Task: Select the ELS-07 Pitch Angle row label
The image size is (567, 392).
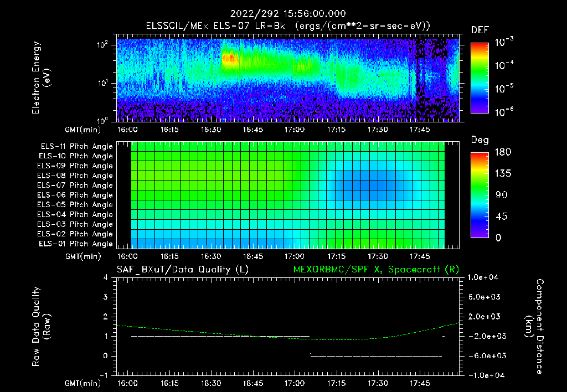Action: 75,185
